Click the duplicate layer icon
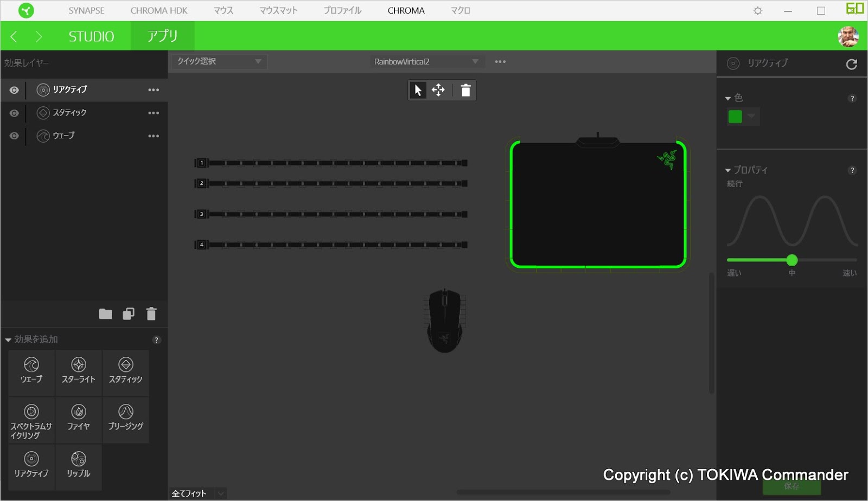This screenshot has height=501, width=868. pos(129,314)
